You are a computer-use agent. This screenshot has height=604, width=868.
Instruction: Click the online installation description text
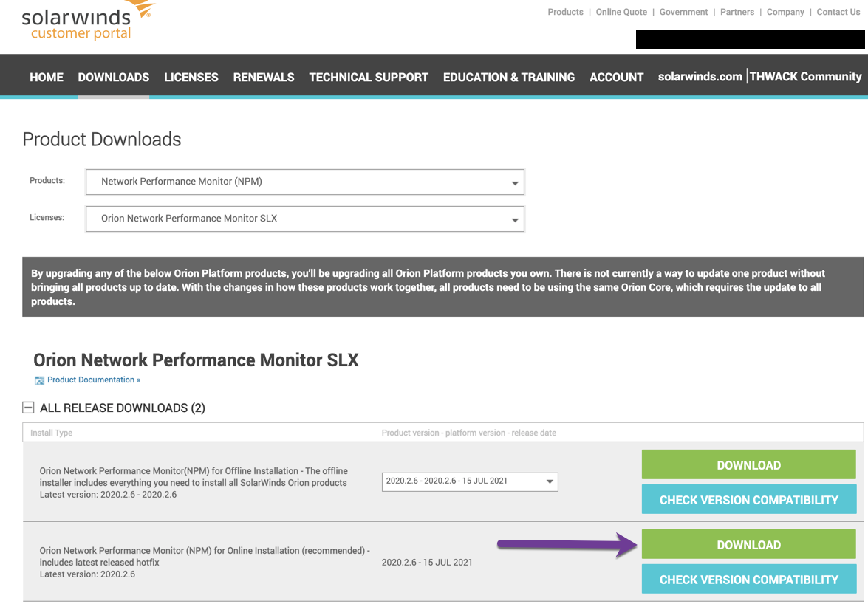pyautogui.click(x=205, y=562)
